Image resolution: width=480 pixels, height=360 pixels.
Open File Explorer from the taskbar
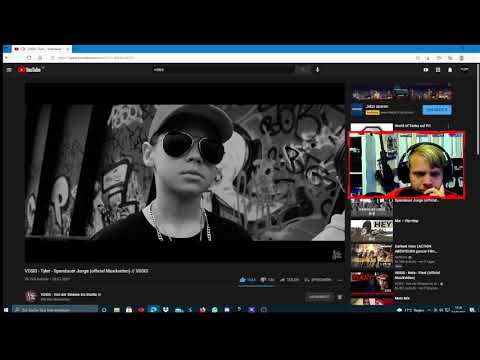tap(117, 310)
